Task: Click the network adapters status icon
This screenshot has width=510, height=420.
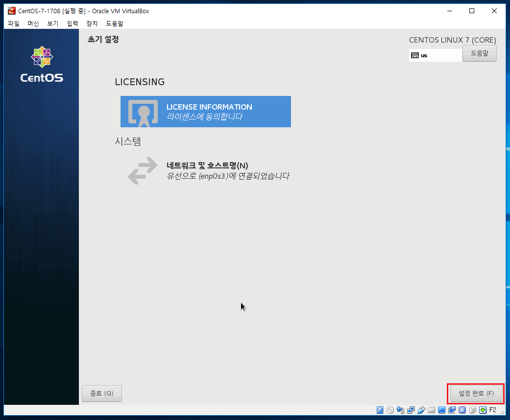Action: (411, 410)
